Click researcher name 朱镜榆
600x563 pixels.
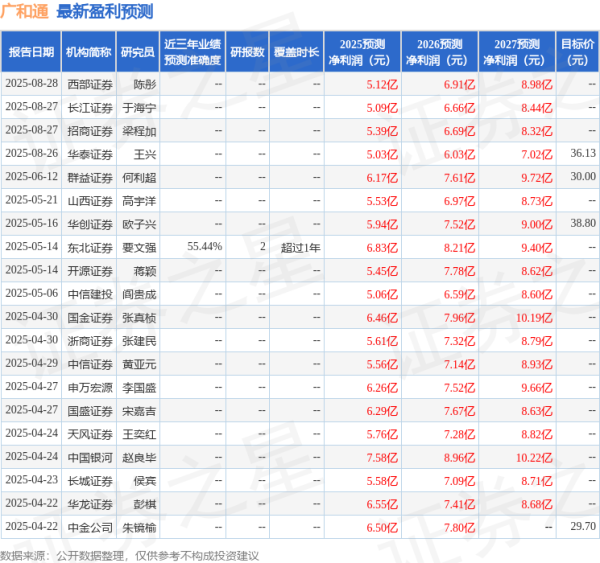click(139, 528)
